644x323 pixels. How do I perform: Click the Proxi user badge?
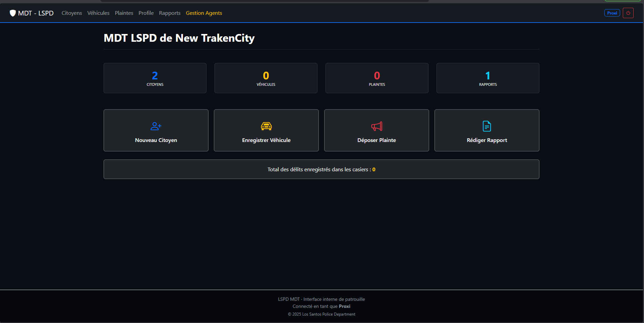coord(612,13)
